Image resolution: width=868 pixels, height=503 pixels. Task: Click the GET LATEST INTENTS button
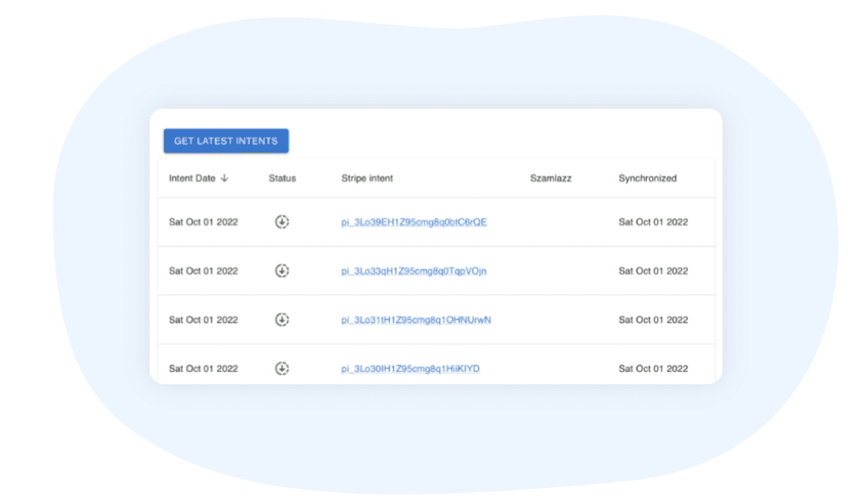(x=226, y=141)
